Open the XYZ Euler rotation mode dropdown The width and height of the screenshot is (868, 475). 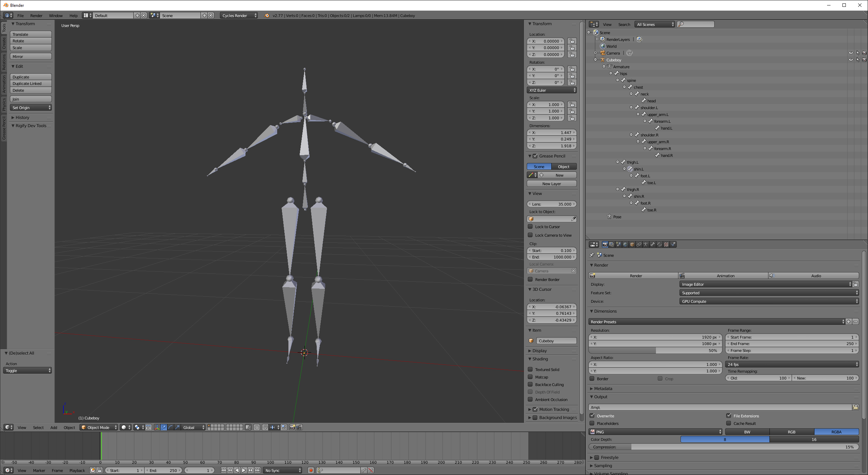[x=552, y=90]
